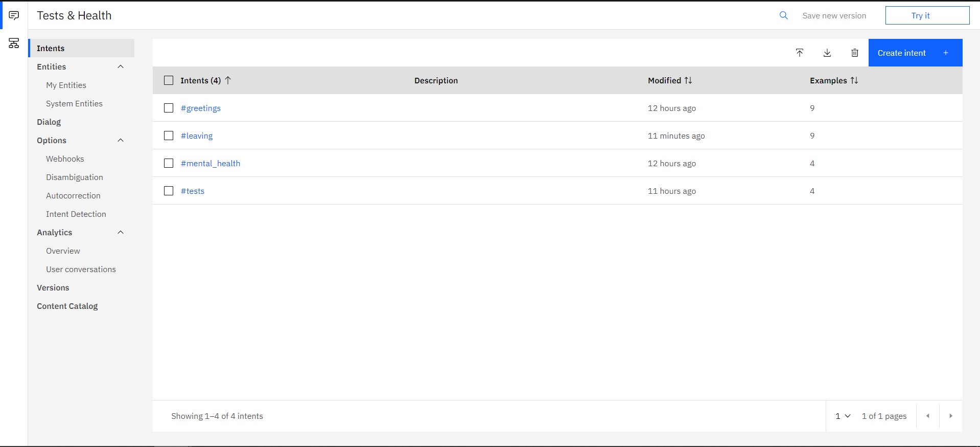Open Disambiguation options
Viewport: 980px width, 447px height.
coord(75,177)
